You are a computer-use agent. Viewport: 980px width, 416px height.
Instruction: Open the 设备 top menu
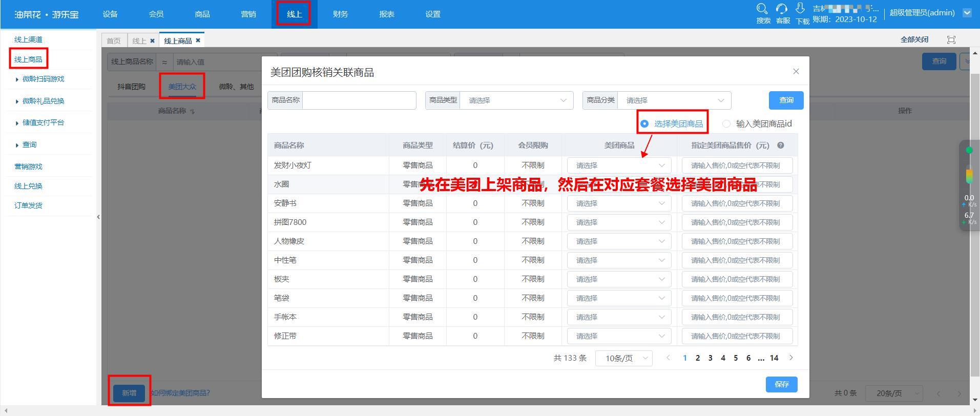pyautogui.click(x=110, y=14)
